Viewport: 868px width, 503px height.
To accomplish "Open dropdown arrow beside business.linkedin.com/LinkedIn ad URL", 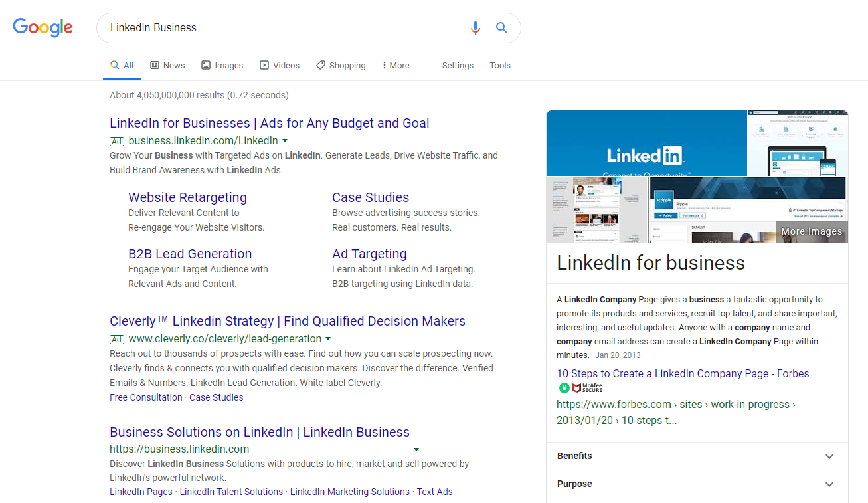I will [x=285, y=141].
